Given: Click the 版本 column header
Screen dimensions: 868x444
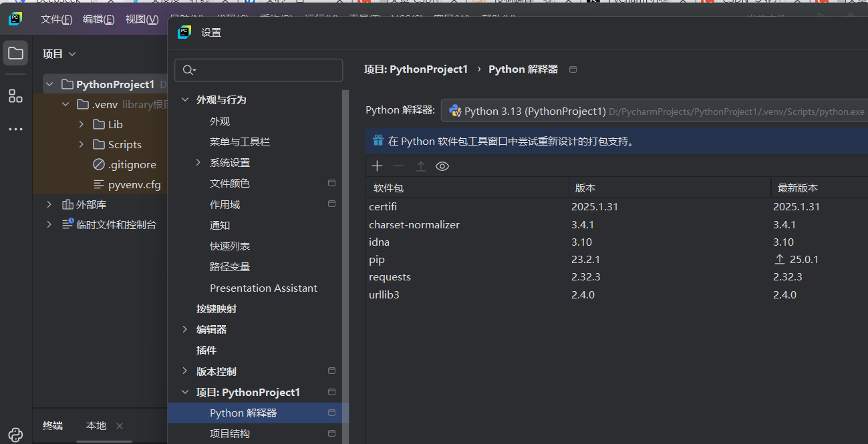Looking at the screenshot, I should 670,188.
